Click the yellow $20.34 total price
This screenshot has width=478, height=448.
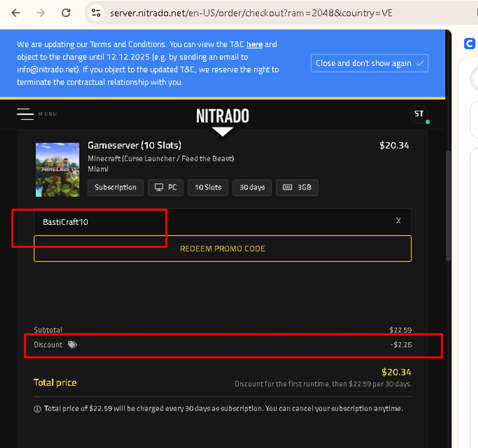point(396,372)
